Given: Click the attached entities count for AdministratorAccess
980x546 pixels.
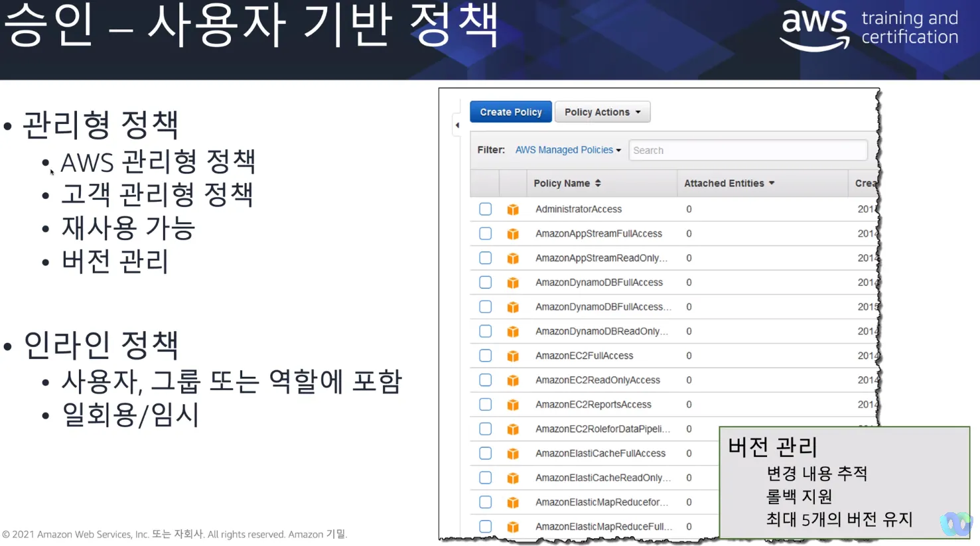Looking at the screenshot, I should [x=689, y=209].
